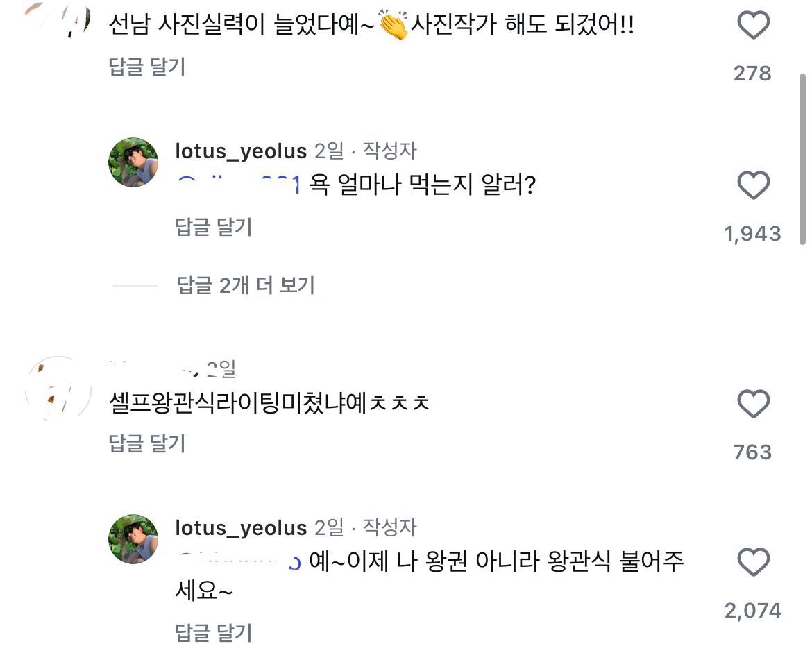Click the comments scrollbar thumb

[x=803, y=158]
